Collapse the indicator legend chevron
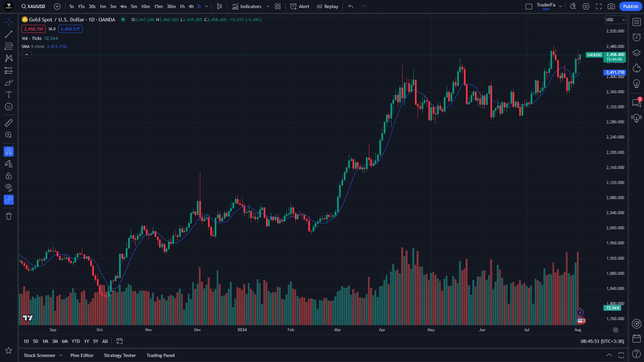 click(26, 54)
